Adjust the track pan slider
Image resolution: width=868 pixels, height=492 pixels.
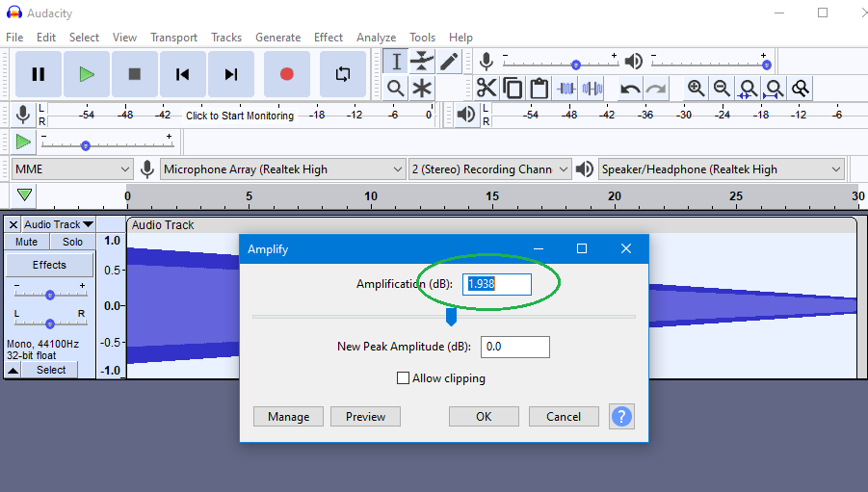(x=50, y=323)
